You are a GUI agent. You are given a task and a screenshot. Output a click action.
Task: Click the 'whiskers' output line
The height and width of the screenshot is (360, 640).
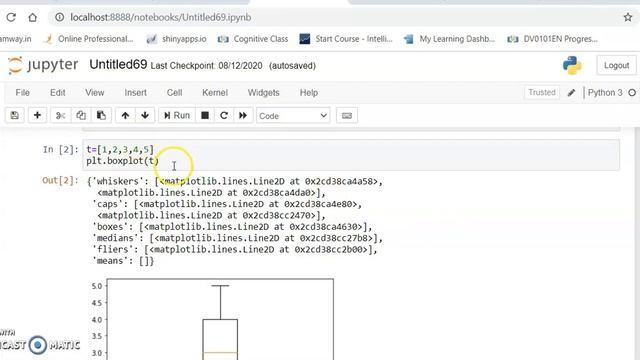coord(235,181)
